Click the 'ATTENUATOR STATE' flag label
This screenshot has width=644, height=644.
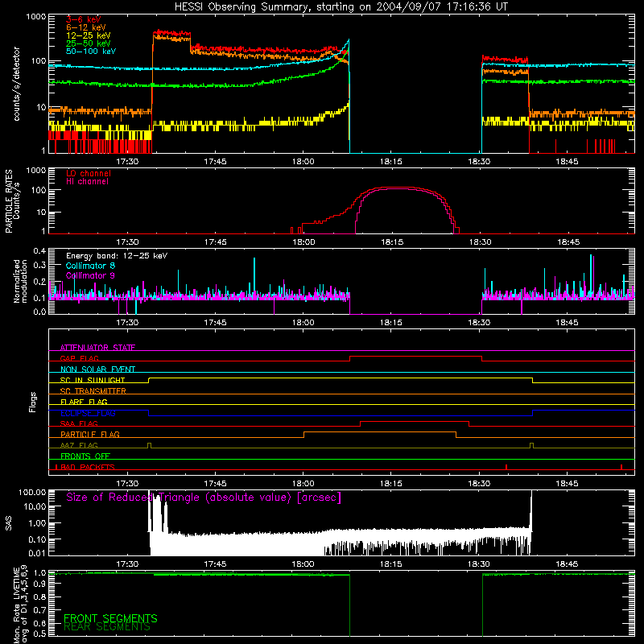[97, 348]
